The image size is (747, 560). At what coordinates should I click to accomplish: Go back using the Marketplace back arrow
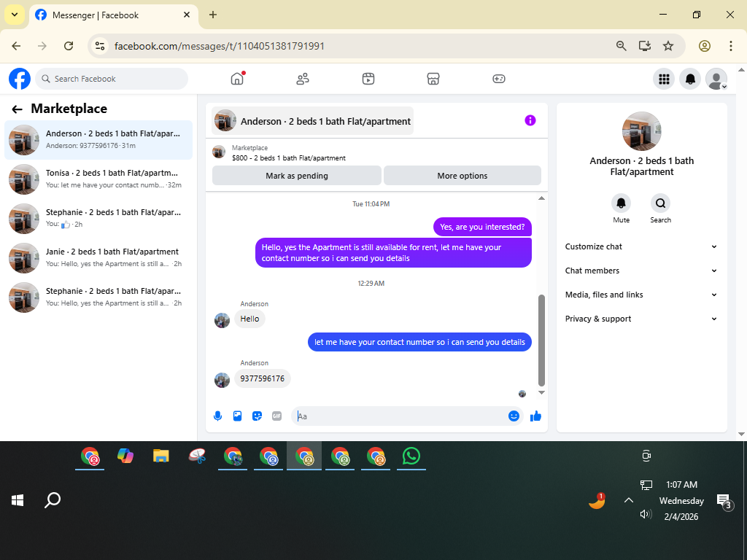18,109
